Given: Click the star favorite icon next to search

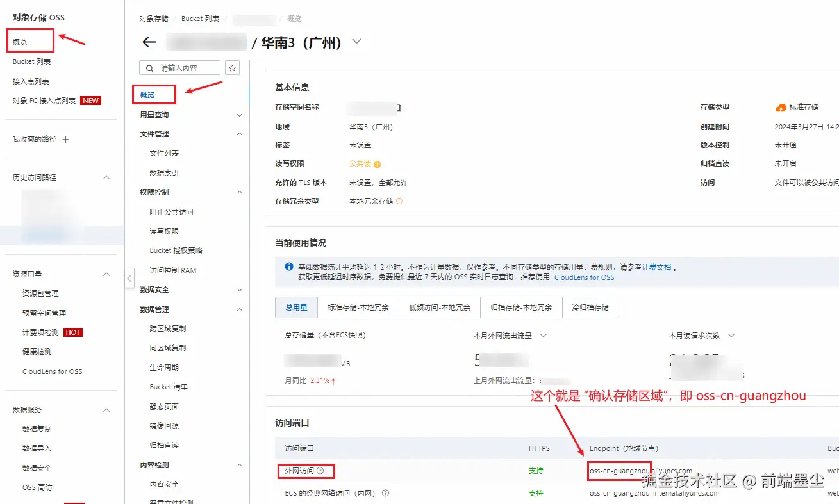Looking at the screenshot, I should (233, 68).
